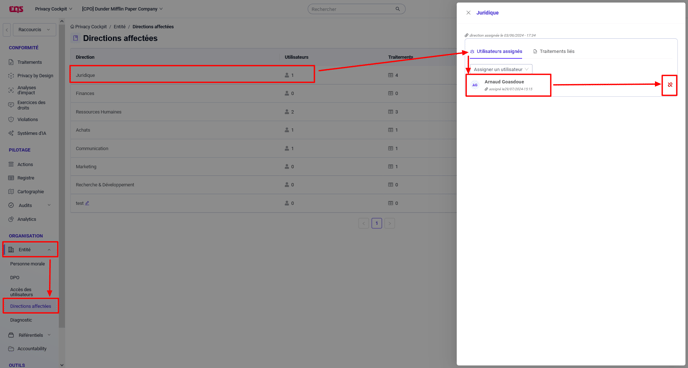Click the Audits check icon
This screenshot has height=368, width=688.
tap(11, 205)
